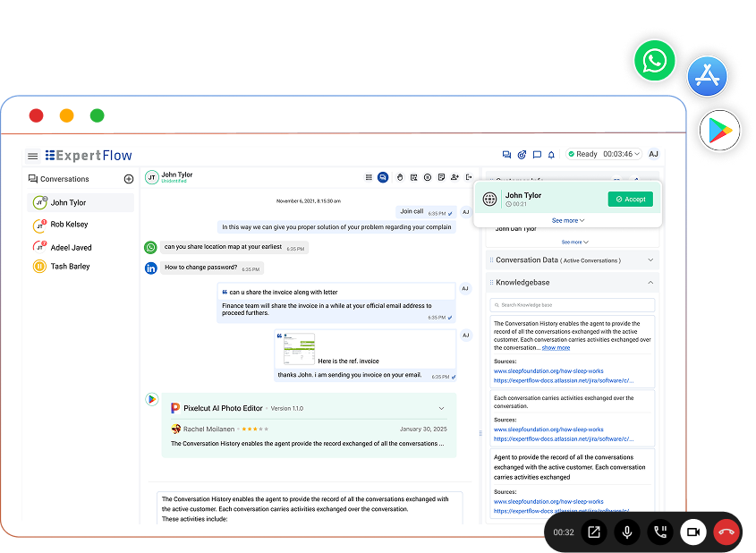Click the add participant icon
756x553 pixels.
coord(454,178)
